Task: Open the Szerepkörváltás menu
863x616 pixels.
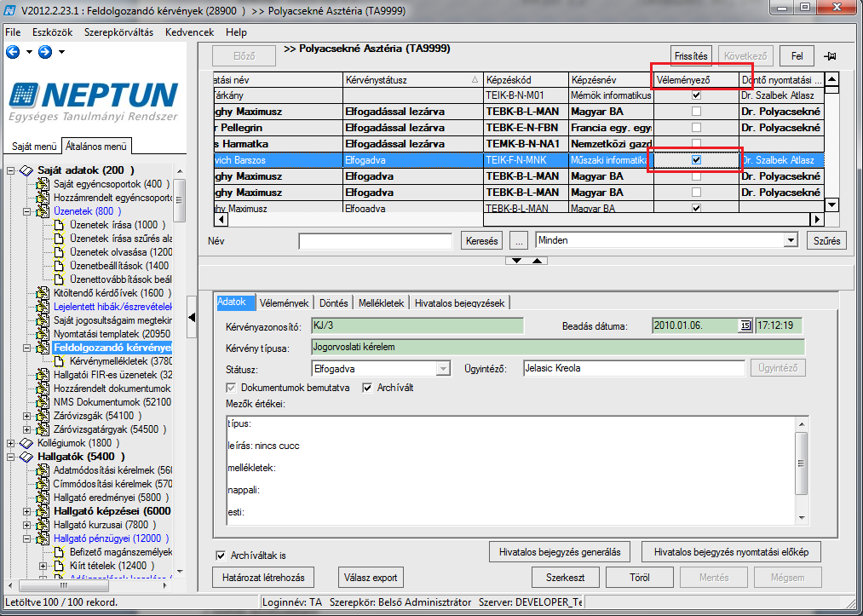Action: 119,32
